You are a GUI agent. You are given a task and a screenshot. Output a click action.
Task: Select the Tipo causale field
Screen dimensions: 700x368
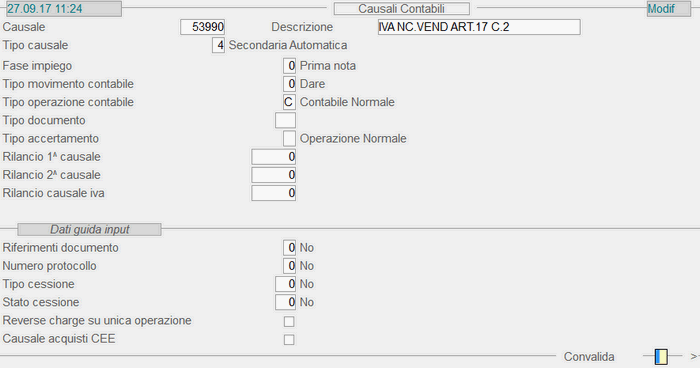[x=218, y=45]
